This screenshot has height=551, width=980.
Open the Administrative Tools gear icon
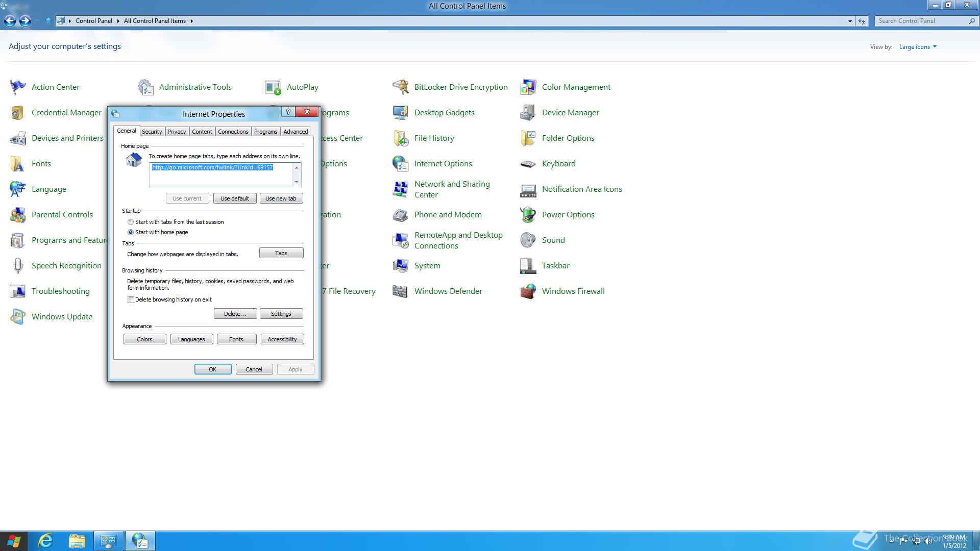pos(145,87)
